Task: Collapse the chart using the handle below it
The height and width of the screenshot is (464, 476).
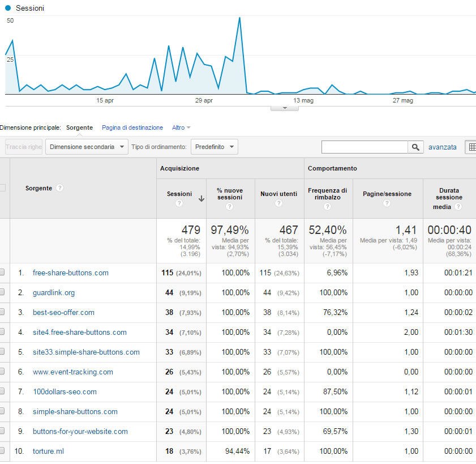Action: pyautogui.click(x=285, y=108)
